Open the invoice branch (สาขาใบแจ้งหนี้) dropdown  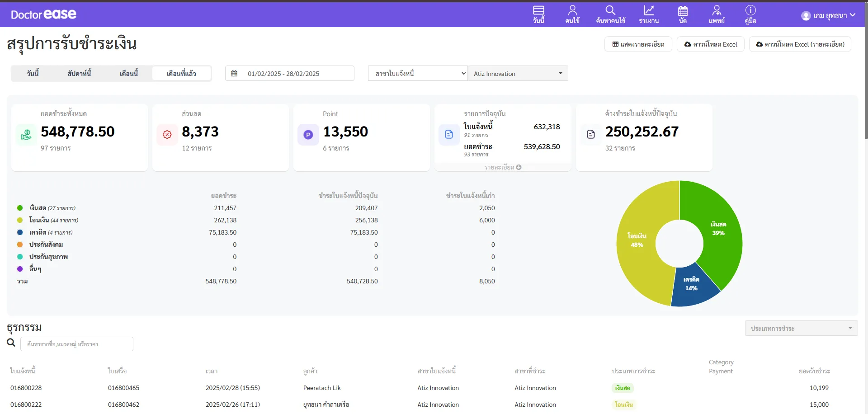(x=417, y=73)
